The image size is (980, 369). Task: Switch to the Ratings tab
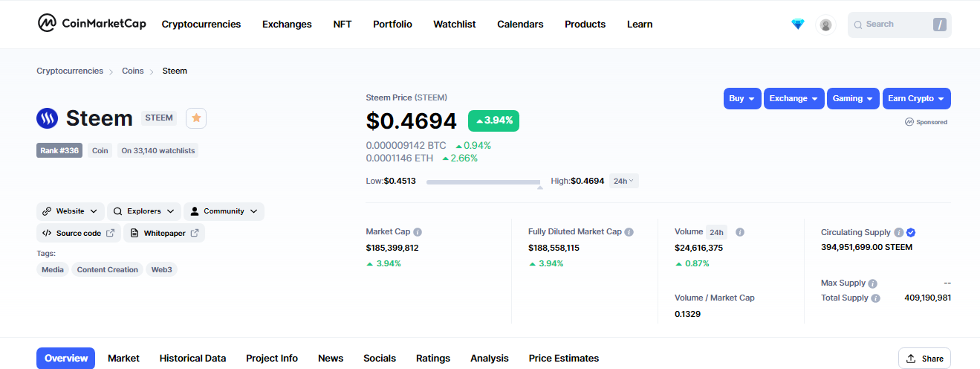433,359
